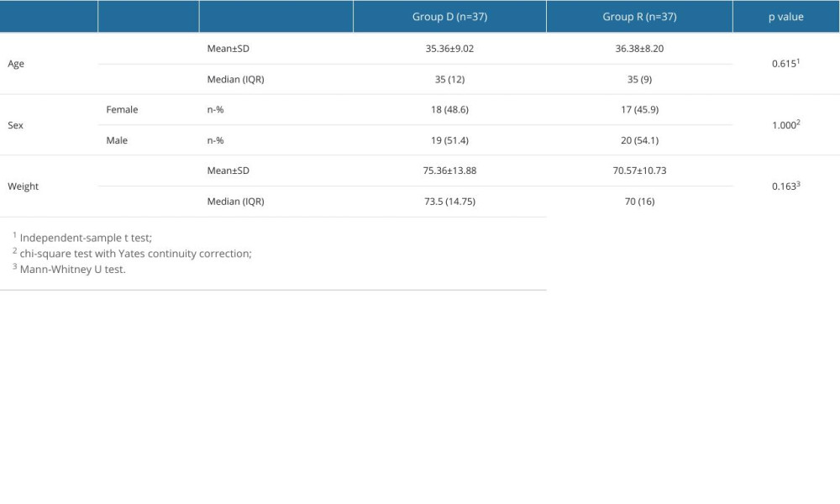This screenshot has width=840, height=504.
Task: Click the 'Group R (n=37)' column header
Action: tap(639, 17)
